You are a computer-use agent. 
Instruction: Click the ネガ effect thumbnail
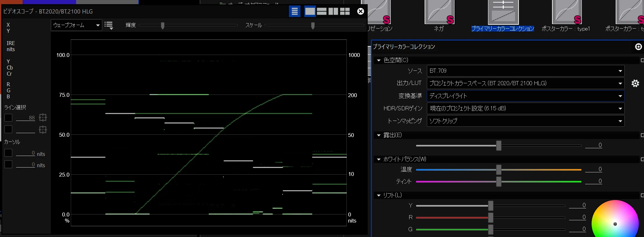click(439, 12)
